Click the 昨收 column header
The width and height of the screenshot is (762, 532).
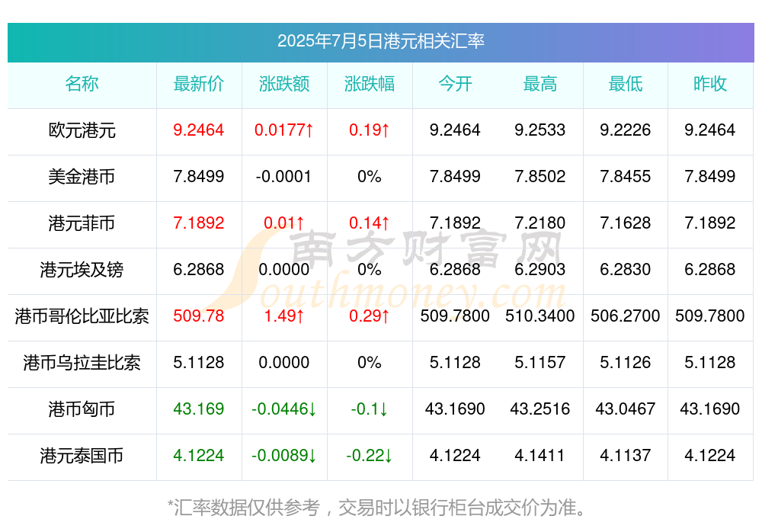710,84
